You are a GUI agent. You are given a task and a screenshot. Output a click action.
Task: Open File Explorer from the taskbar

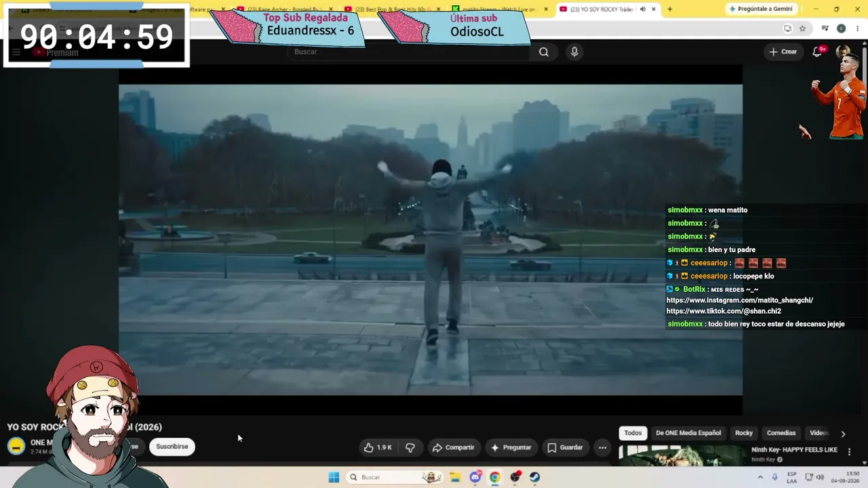coord(455,477)
